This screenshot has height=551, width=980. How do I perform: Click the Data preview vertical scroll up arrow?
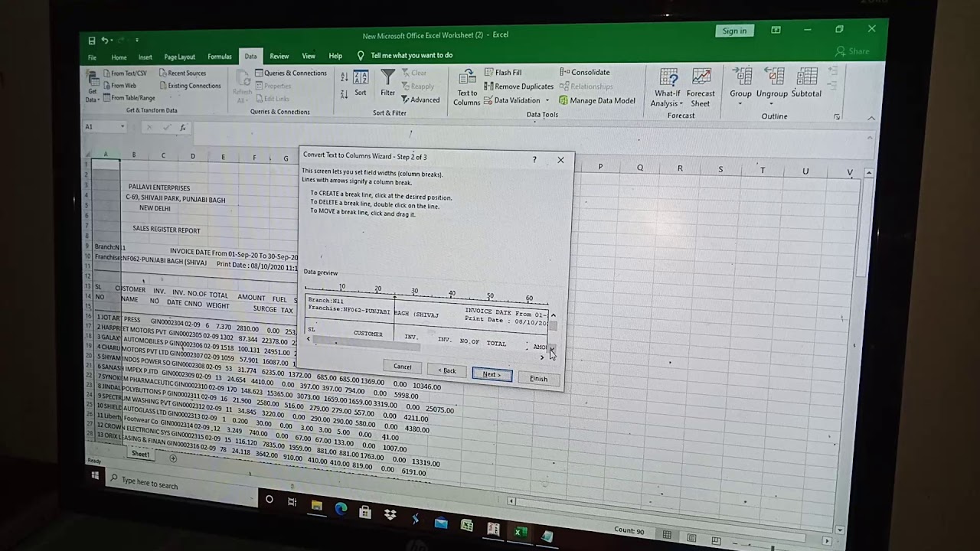[x=553, y=315]
